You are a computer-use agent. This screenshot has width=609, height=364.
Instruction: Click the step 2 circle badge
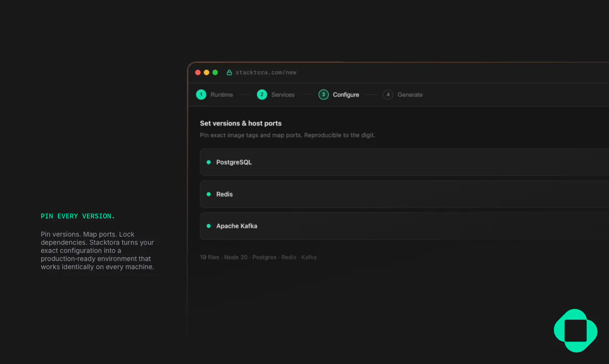click(262, 95)
